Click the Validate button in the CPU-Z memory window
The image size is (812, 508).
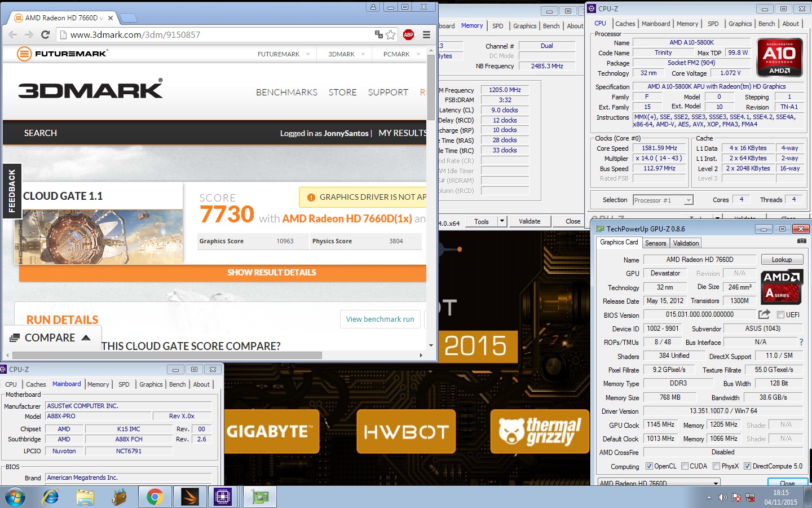(529, 221)
